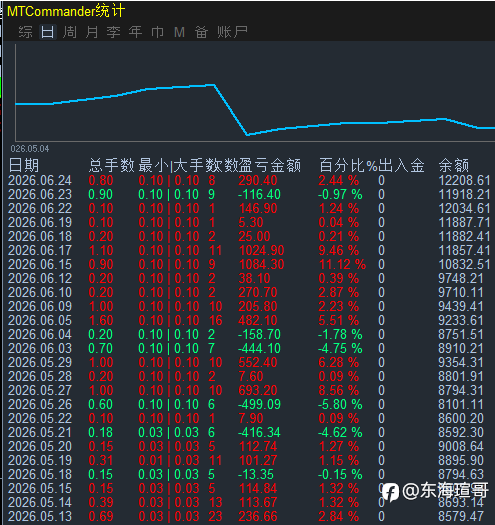Screen dimensions: 495x525
Task: Select the 2026.06.23 date row
Action: (x=249, y=195)
